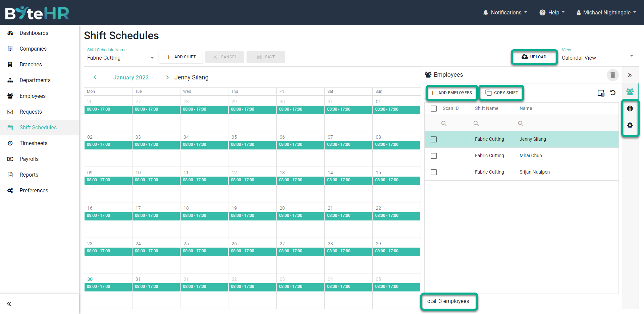Screen dimensions: 644x314
Task: Click the ByteHR logo
Action: [37, 13]
